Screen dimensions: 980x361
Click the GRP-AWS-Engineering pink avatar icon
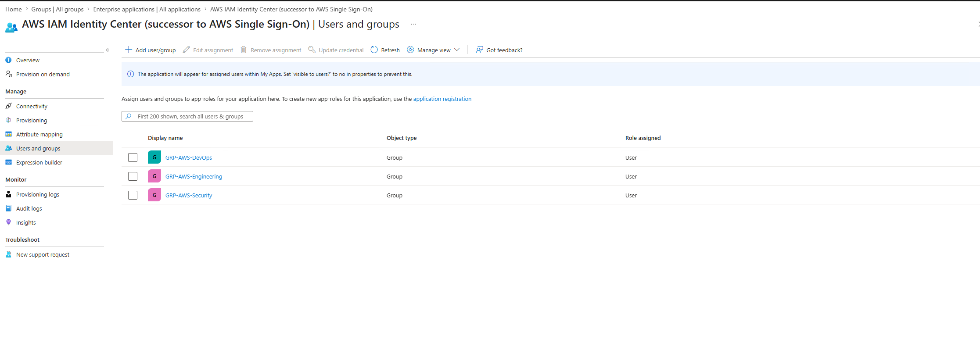[154, 176]
